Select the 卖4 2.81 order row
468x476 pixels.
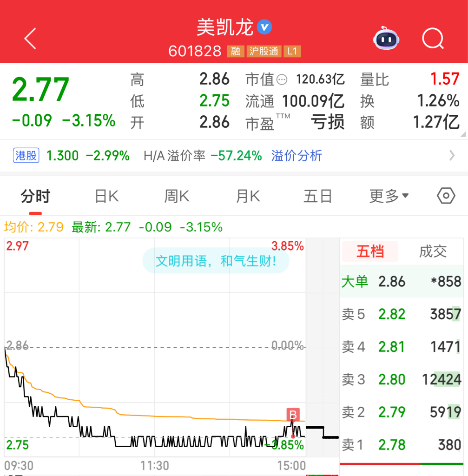(401, 347)
